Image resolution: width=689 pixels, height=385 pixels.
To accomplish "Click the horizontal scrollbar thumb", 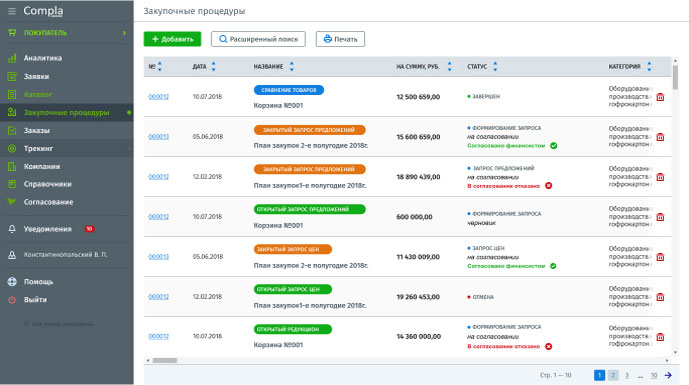I will 165,360.
